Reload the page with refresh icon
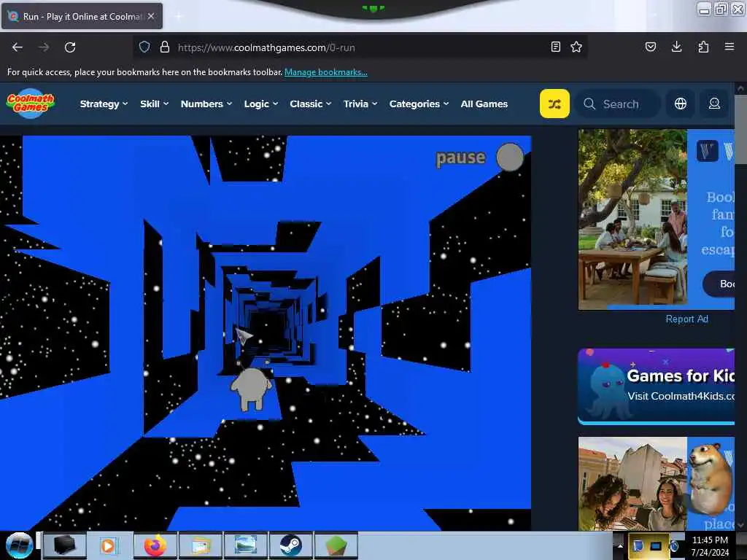Image resolution: width=747 pixels, height=560 pixels. (70, 47)
